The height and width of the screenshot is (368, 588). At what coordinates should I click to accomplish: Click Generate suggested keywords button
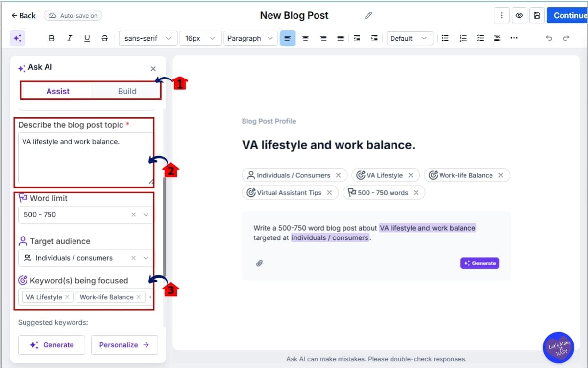pos(51,345)
